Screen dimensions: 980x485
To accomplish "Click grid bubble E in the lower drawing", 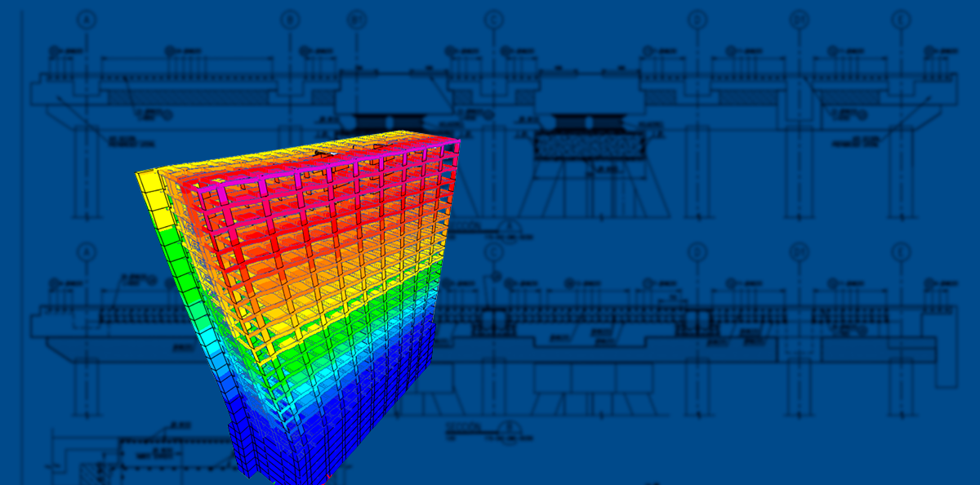I will pyautogui.click(x=901, y=251).
